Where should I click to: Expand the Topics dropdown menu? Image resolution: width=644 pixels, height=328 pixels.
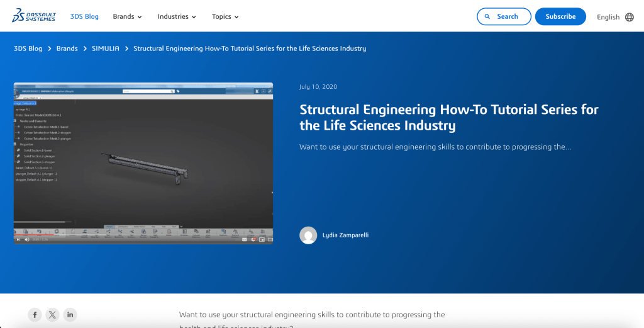click(x=225, y=16)
